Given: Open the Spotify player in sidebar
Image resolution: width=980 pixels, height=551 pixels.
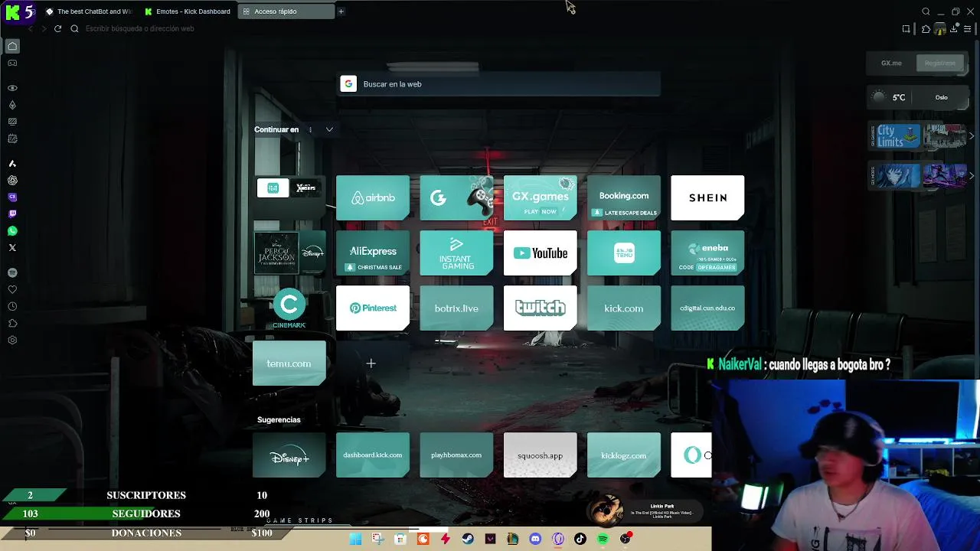Looking at the screenshot, I should pos(12,272).
